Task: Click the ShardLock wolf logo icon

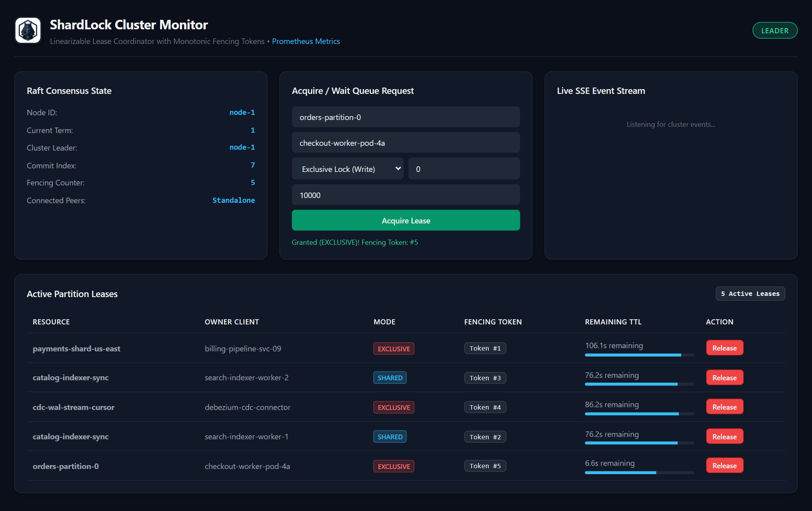Action: pos(28,31)
